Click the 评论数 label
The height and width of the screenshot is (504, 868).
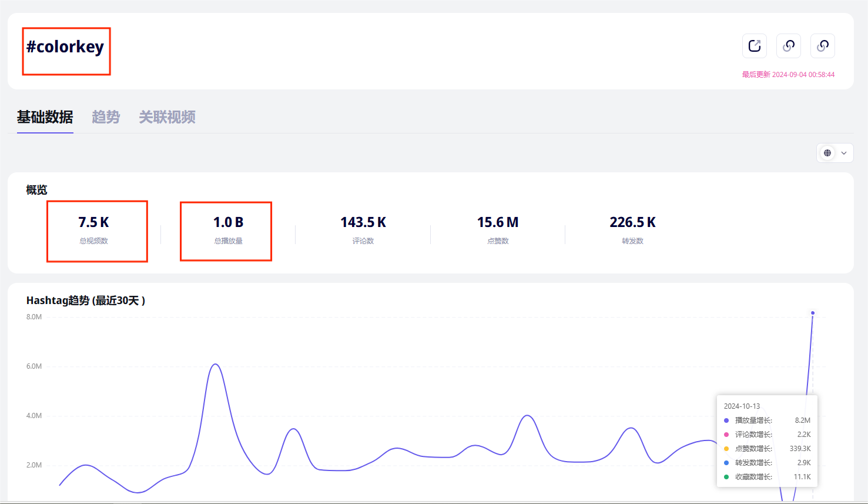click(x=363, y=241)
